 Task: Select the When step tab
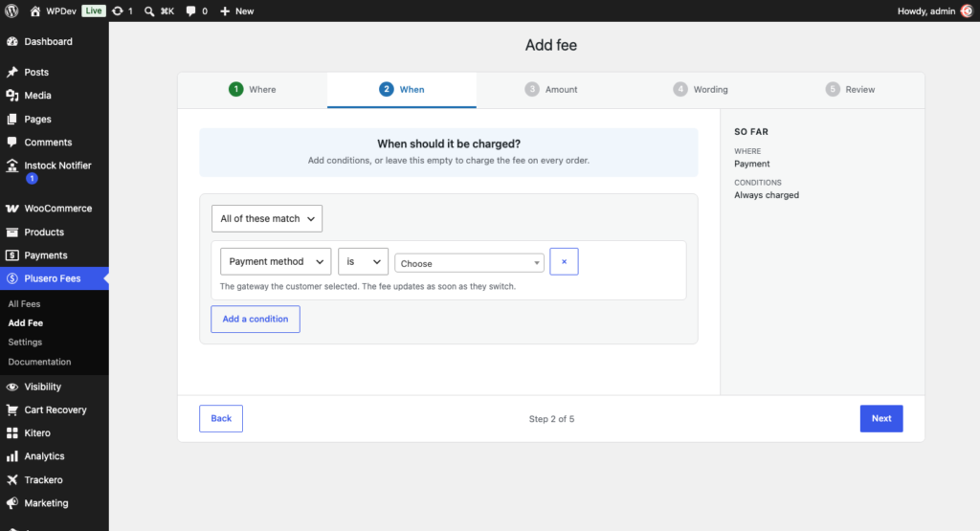[402, 90]
